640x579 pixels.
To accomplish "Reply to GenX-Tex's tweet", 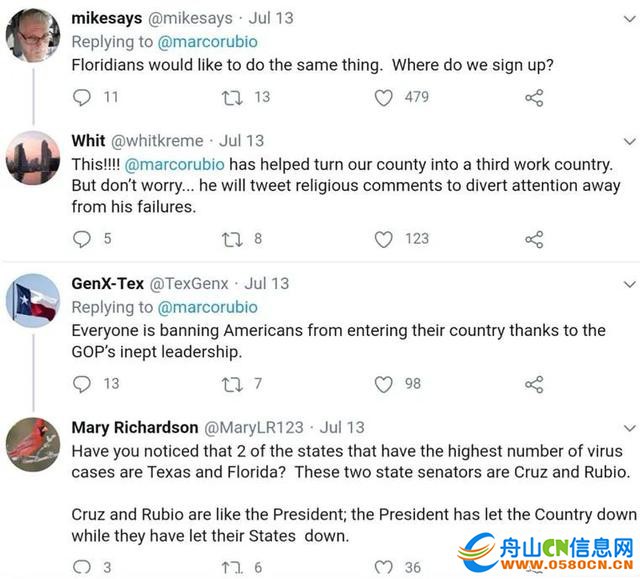I will (83, 384).
